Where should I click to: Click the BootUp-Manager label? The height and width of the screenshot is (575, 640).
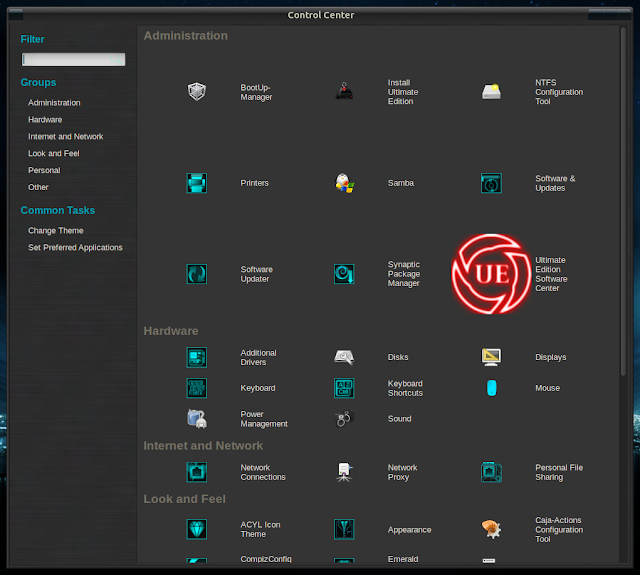(x=256, y=92)
